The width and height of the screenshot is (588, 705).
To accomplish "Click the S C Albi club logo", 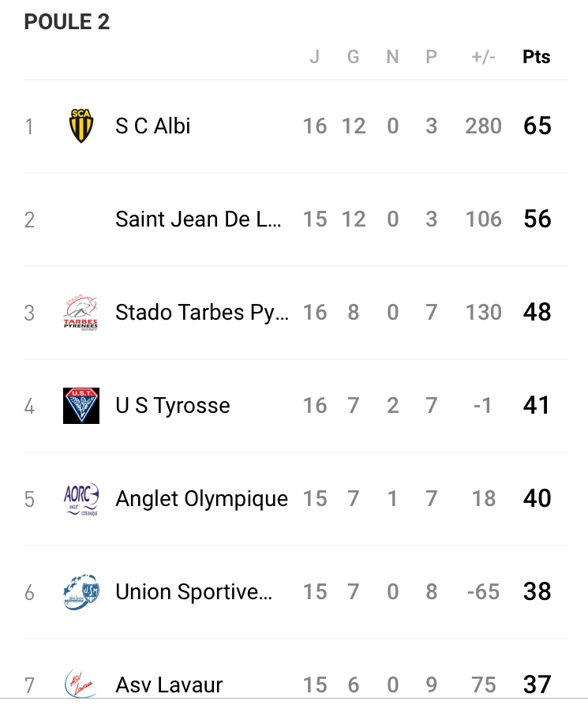I will 81,126.
